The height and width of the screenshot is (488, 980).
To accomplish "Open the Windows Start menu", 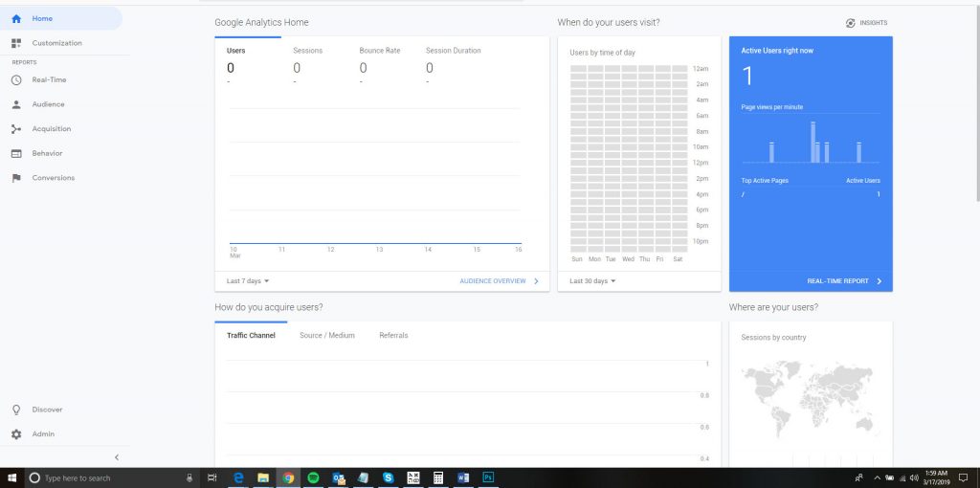I will pos(11,478).
